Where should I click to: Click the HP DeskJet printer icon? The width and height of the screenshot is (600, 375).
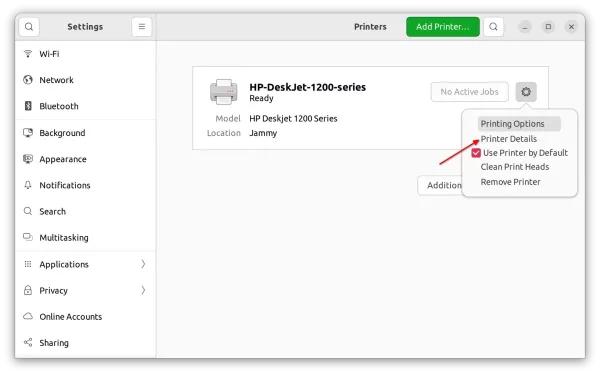[x=223, y=92]
